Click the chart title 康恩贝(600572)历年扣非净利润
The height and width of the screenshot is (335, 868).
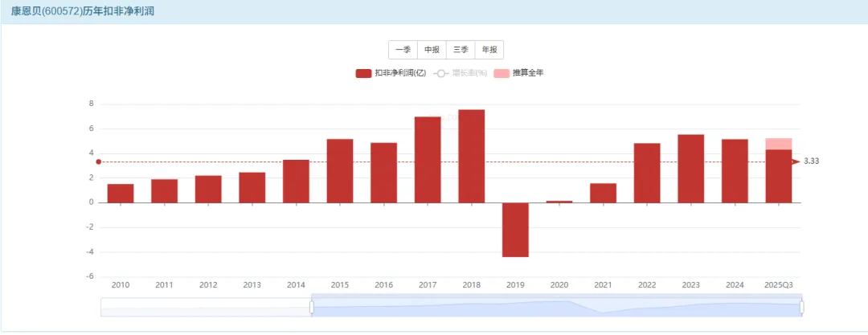pyautogui.click(x=83, y=11)
